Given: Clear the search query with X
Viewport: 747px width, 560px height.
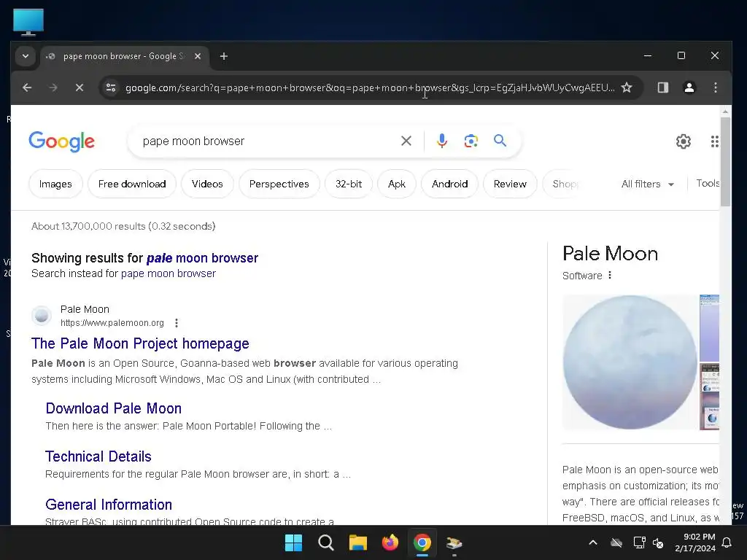Looking at the screenshot, I should 406,141.
